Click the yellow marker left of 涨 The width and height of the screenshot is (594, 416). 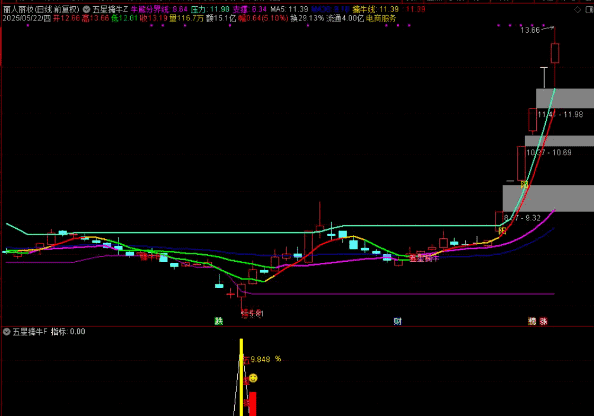[532, 321]
